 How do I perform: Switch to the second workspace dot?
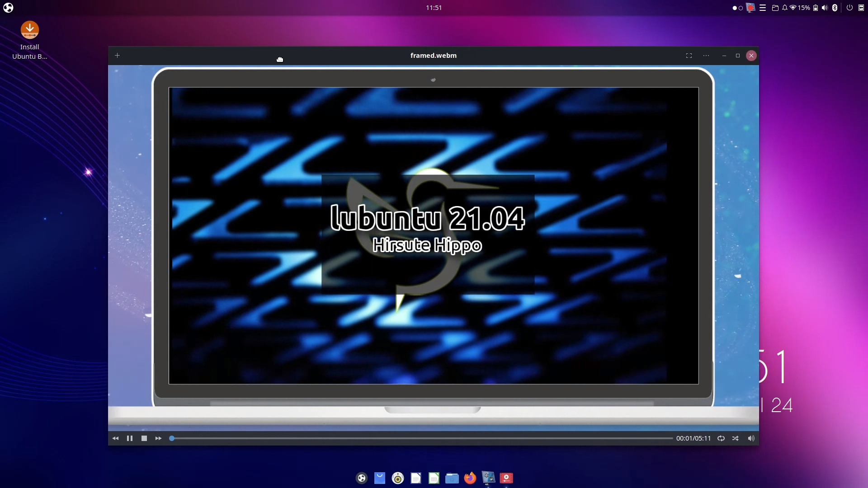741,8
